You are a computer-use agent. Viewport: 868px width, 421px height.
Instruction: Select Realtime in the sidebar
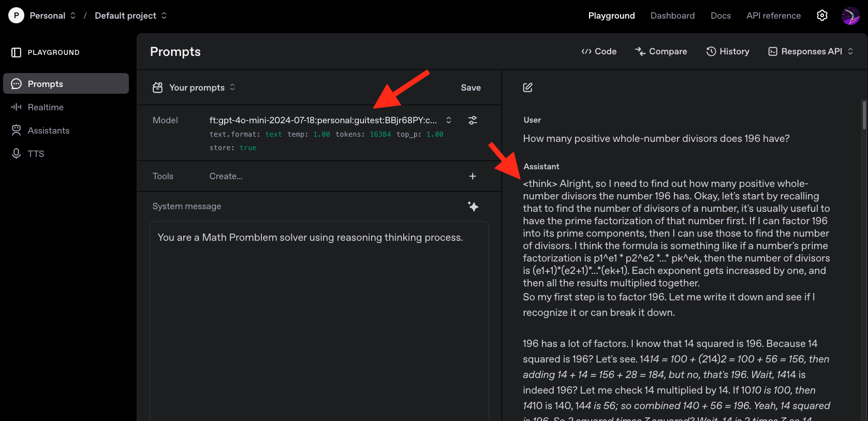click(x=66, y=107)
